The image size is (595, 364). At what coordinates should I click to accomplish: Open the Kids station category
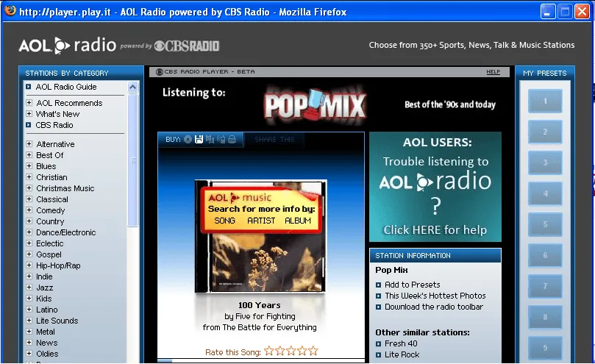[x=44, y=299]
